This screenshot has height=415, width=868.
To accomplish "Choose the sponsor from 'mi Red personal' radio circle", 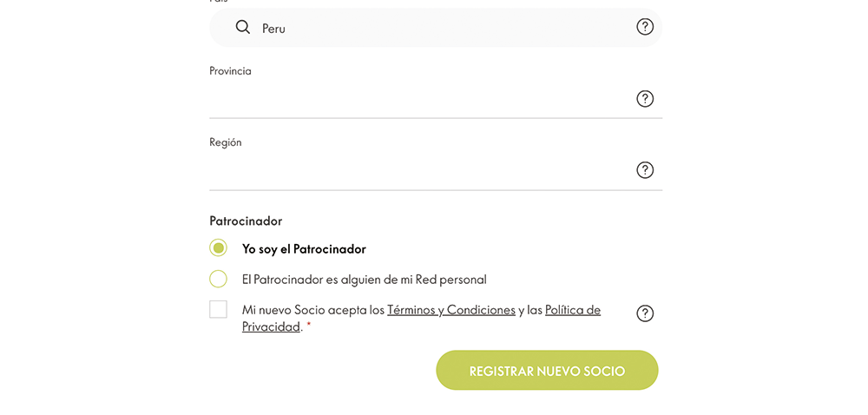I will coord(218,279).
